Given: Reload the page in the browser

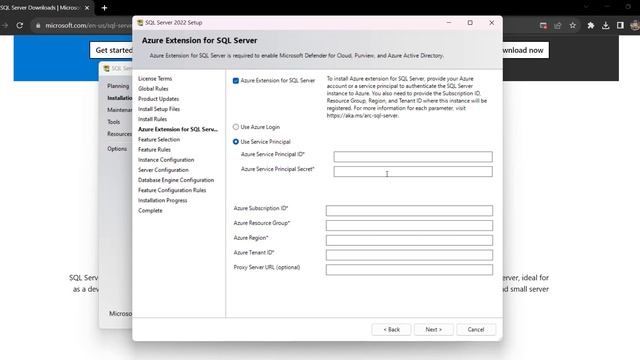Looking at the screenshot, I should (20, 25).
